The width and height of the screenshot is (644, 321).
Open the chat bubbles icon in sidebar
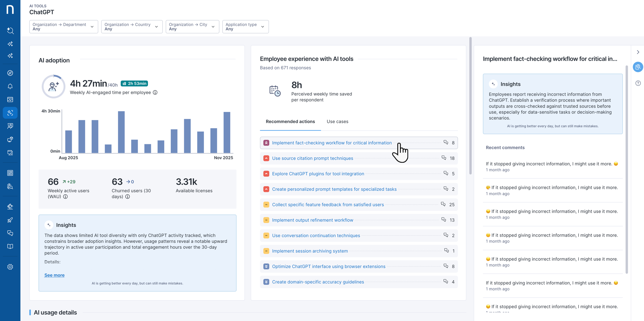(10, 233)
